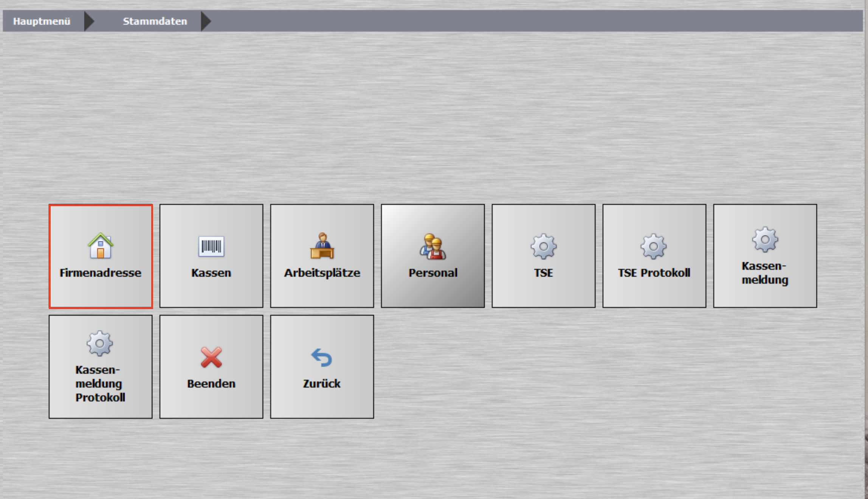
Task: Click the gear icon on TSE Protokoll tile
Action: click(654, 246)
